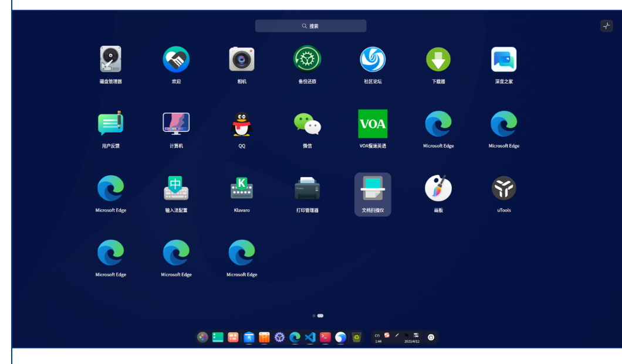Open the 画板 drawing board app

point(438,188)
